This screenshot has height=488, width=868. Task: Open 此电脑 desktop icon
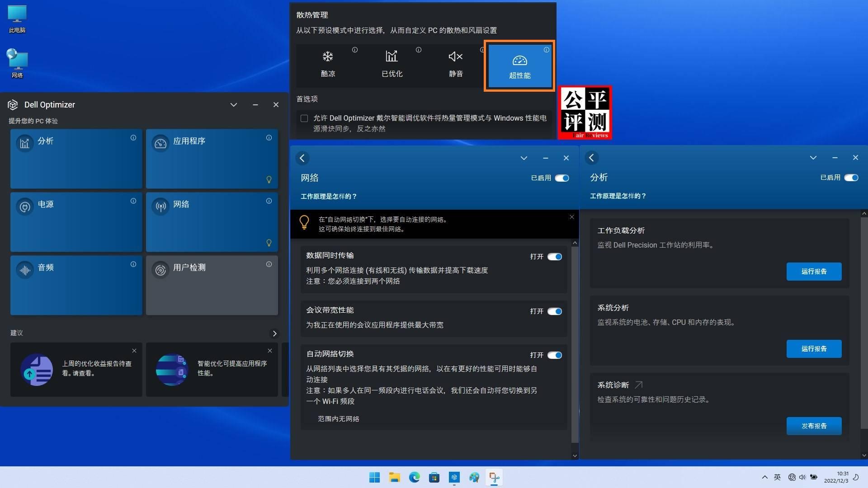(x=17, y=19)
